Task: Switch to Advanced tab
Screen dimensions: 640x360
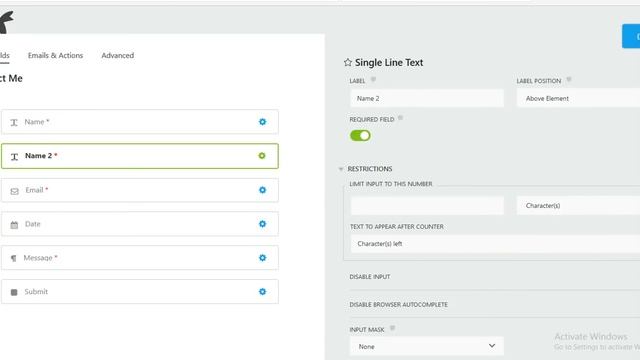Action: (118, 56)
